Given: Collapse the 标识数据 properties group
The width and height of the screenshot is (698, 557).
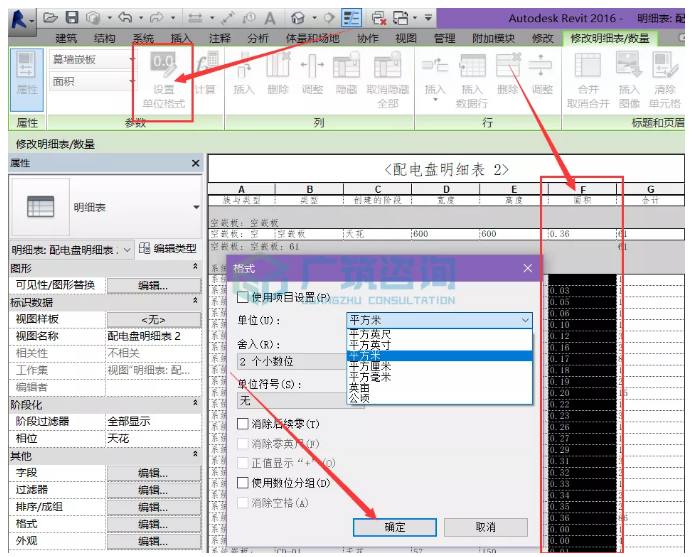Looking at the screenshot, I should coord(195,301).
